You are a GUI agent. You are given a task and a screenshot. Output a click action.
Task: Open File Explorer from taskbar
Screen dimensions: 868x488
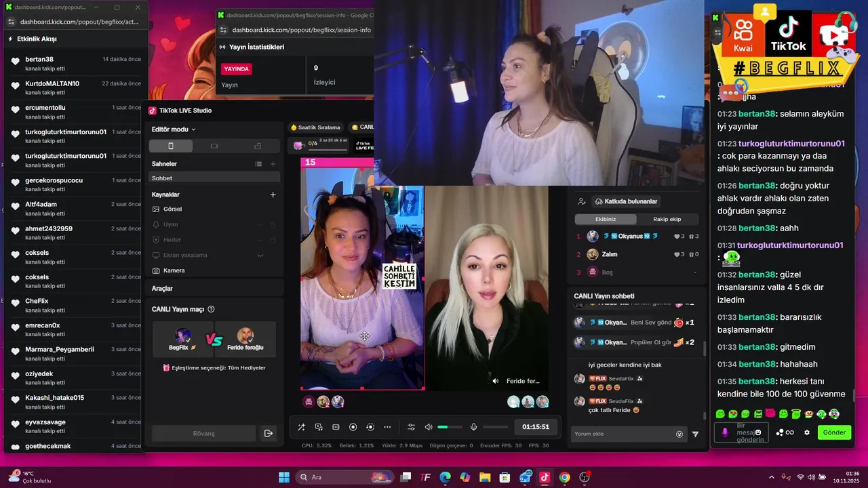click(485, 477)
